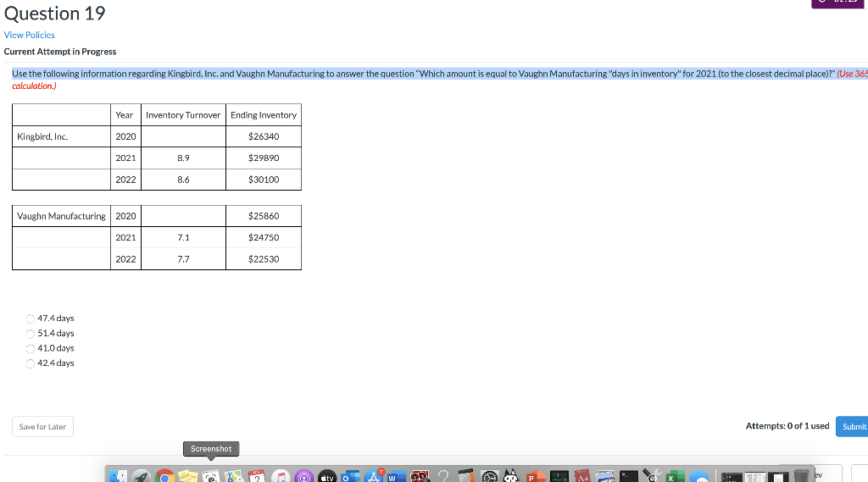The image size is (868, 482).
Task: Open Music app in the dock
Action: (x=281, y=476)
